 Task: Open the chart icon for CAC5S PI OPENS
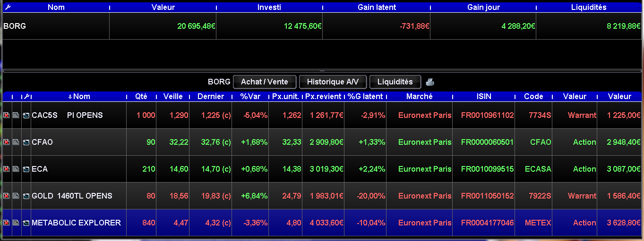click(26, 116)
